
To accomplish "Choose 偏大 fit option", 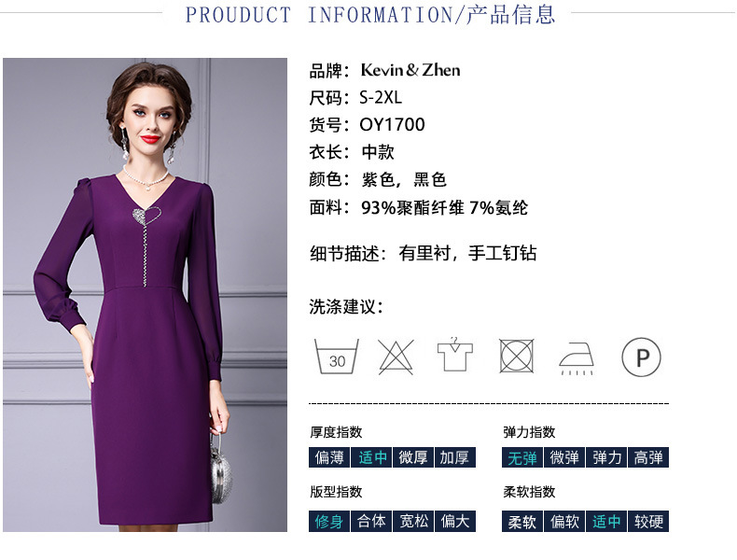I will pyautogui.click(x=455, y=522).
